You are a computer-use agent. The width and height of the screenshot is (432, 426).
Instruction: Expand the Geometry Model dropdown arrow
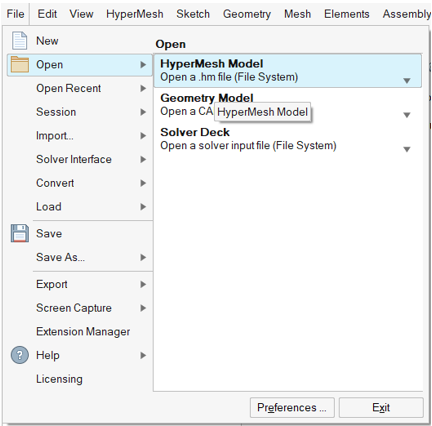pos(406,115)
